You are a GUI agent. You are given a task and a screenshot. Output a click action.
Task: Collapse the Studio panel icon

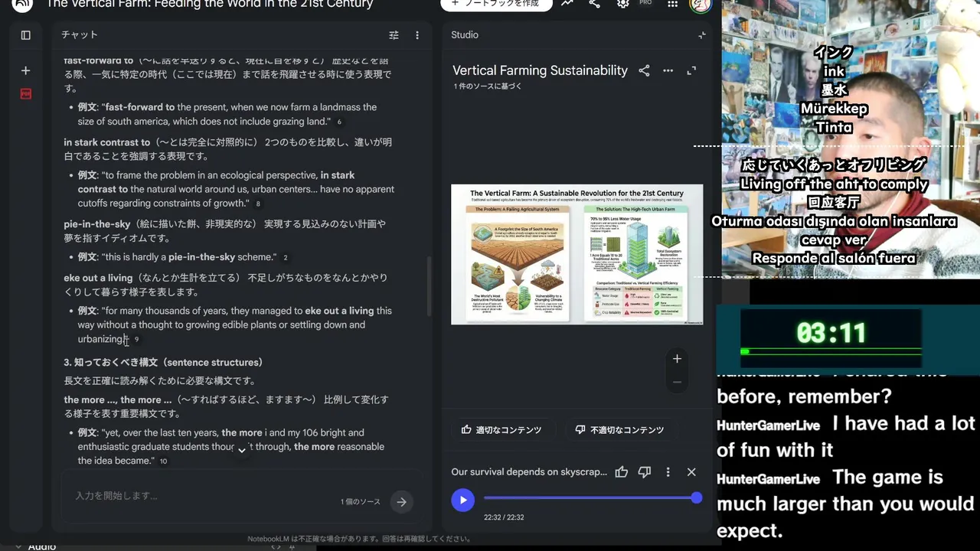(x=701, y=35)
